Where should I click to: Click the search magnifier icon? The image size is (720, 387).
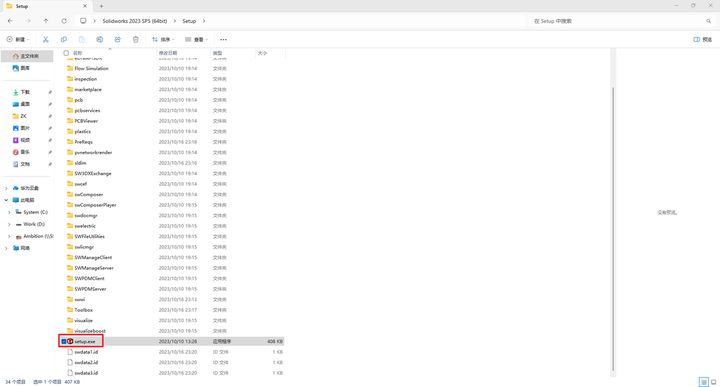[709, 21]
